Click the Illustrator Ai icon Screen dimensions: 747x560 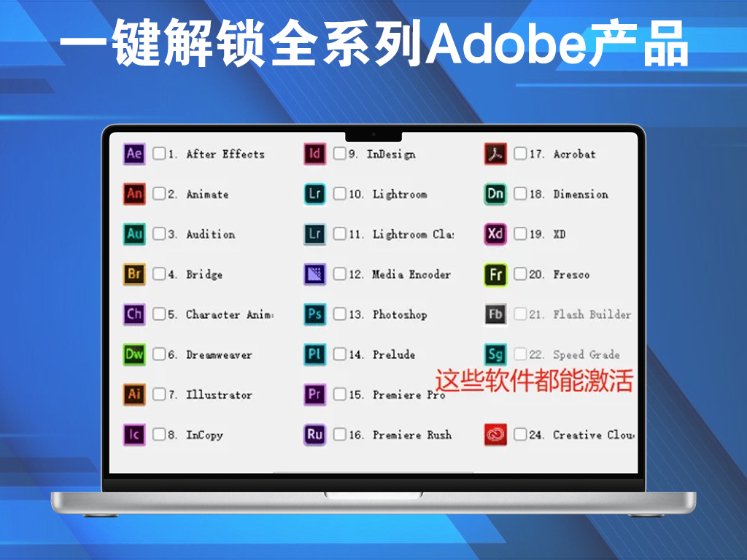coord(134,394)
